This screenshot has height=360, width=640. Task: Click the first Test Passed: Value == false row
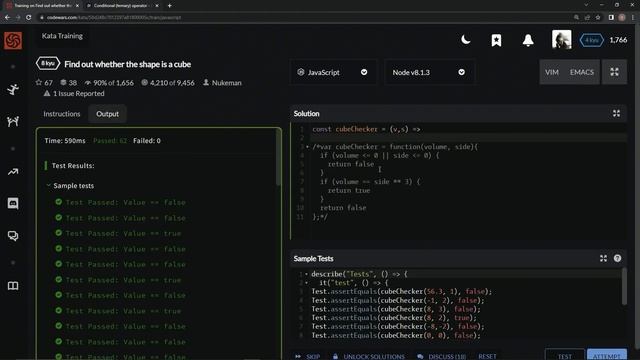point(120,202)
